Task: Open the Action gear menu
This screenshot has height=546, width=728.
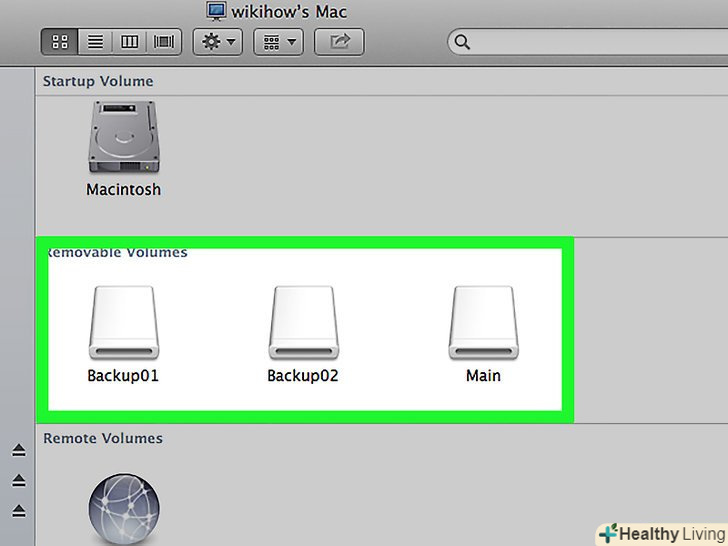Action: click(218, 42)
